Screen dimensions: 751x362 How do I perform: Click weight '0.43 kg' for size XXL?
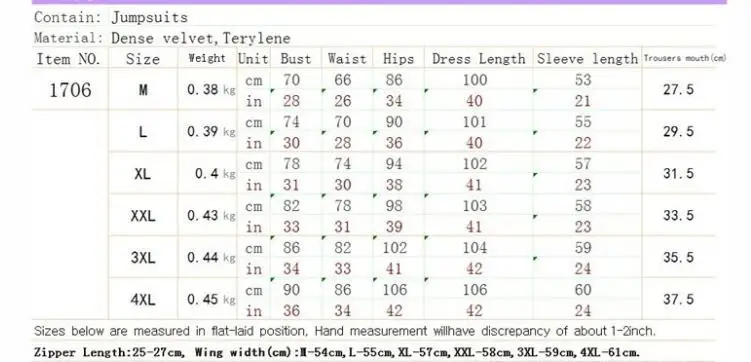(211, 216)
